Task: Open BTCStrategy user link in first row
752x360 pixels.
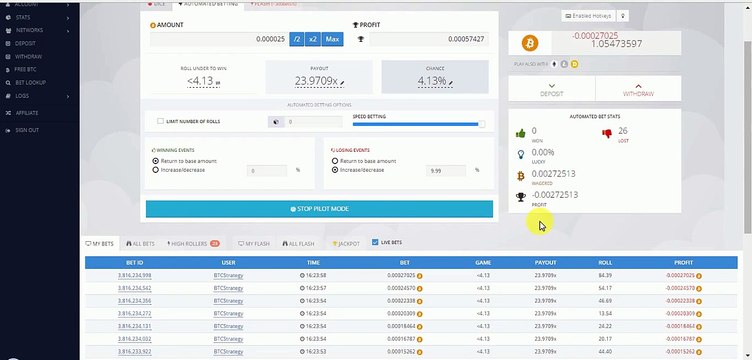Action: 228,276
